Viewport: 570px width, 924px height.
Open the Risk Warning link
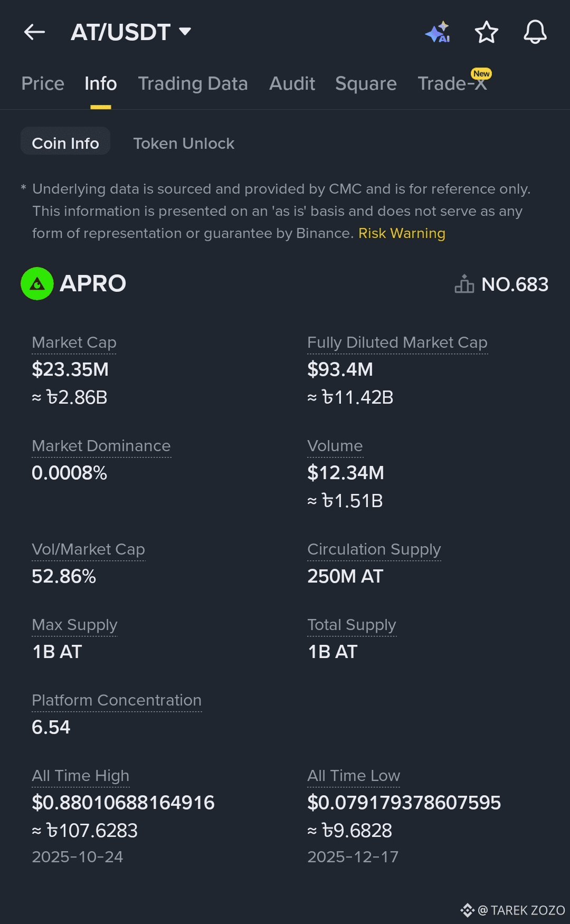pyautogui.click(x=402, y=233)
